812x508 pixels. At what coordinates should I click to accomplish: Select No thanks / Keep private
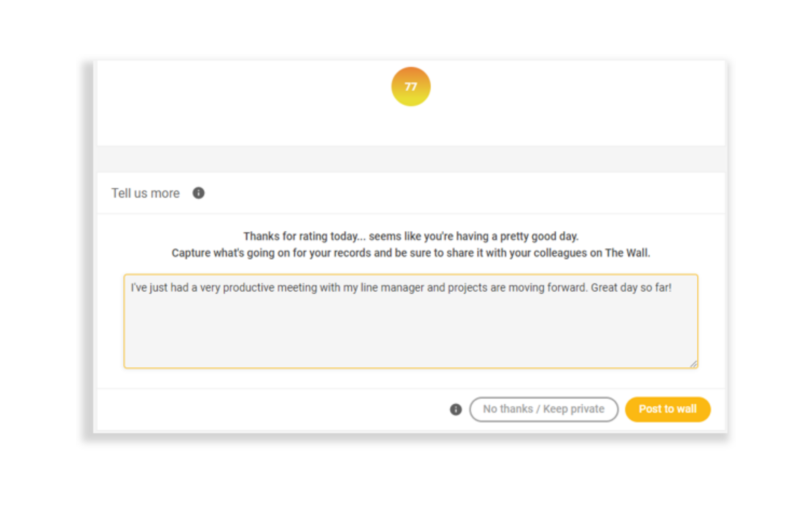pyautogui.click(x=544, y=409)
